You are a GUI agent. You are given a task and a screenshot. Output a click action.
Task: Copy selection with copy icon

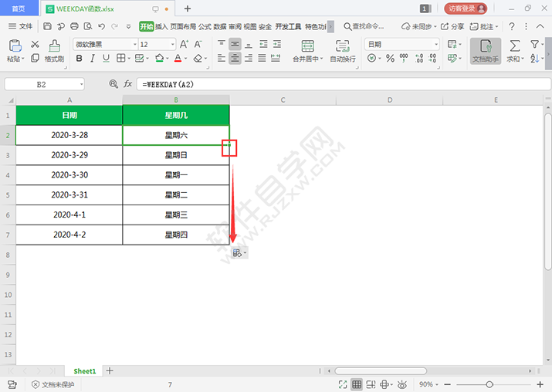pos(35,58)
